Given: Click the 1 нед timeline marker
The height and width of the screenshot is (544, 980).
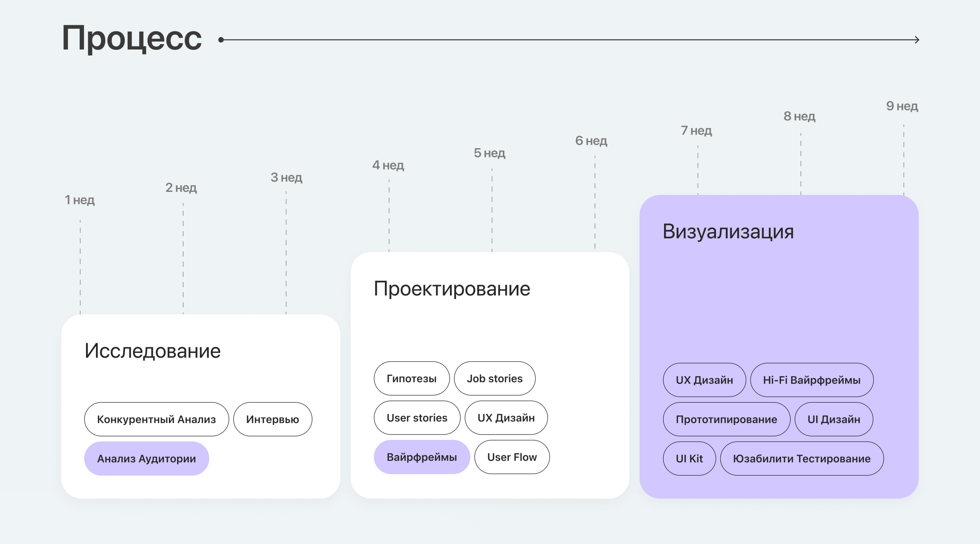Looking at the screenshot, I should point(80,200).
